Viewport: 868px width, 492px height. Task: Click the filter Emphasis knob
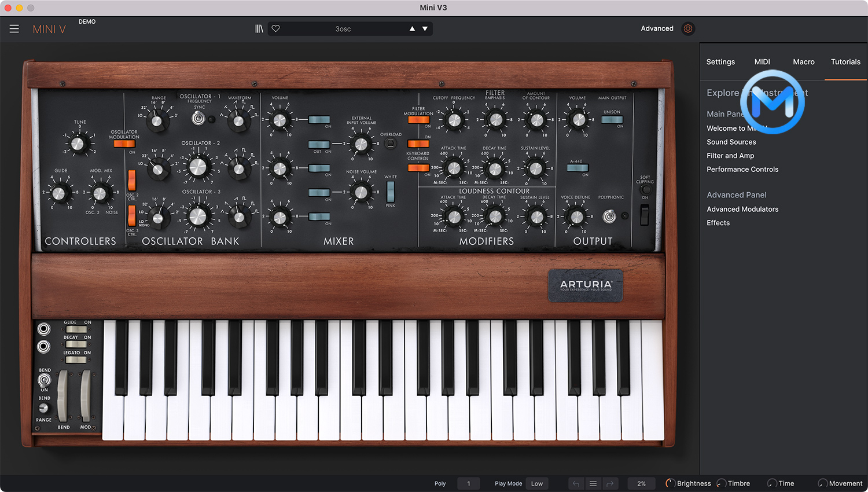tap(495, 120)
